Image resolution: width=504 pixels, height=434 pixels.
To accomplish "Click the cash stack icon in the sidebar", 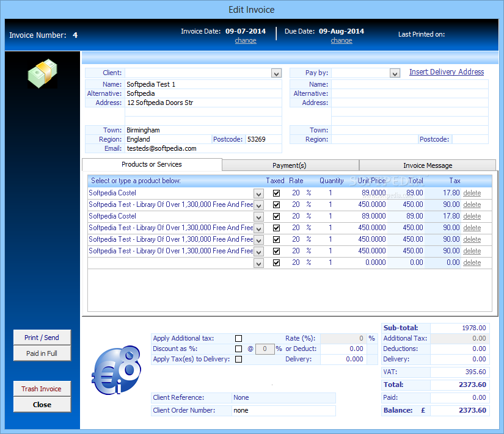I will pyautogui.click(x=42, y=74).
